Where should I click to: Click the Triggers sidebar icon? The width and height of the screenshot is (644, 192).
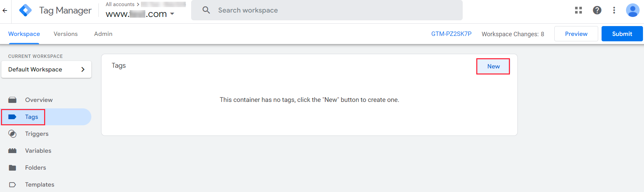13,134
